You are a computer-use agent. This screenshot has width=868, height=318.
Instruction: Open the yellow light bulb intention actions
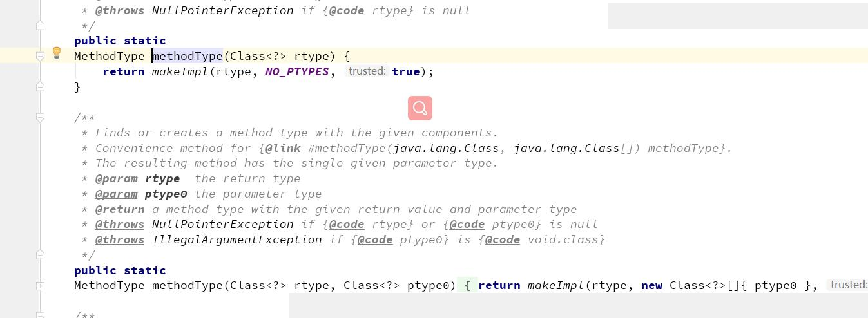point(57,53)
